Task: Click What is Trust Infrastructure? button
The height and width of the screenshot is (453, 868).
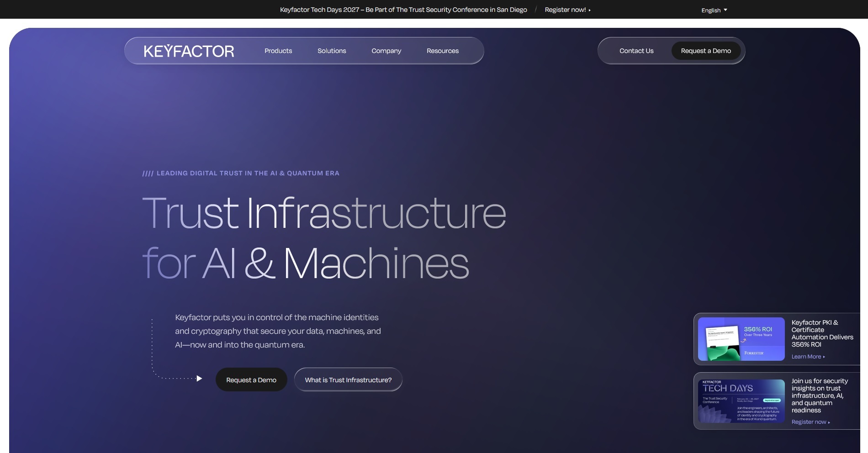Action: tap(348, 379)
